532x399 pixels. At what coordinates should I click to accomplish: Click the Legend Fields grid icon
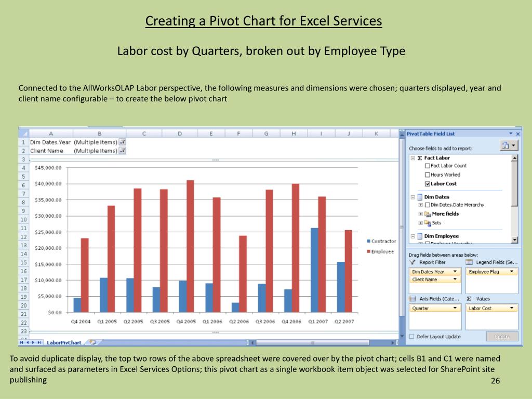[x=469, y=262]
